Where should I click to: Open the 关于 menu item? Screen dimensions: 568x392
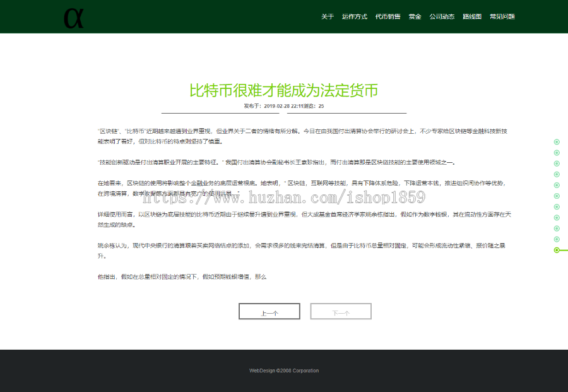(x=327, y=16)
